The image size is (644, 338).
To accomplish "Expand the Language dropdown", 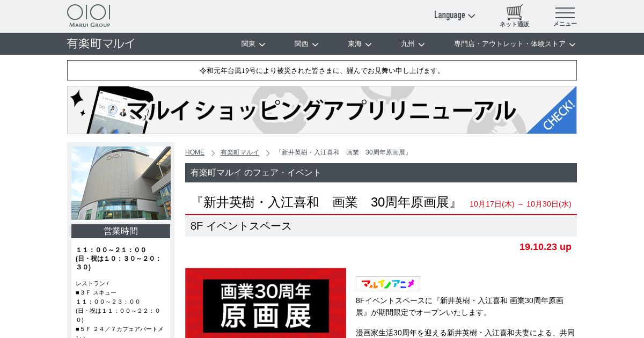I will tap(455, 15).
